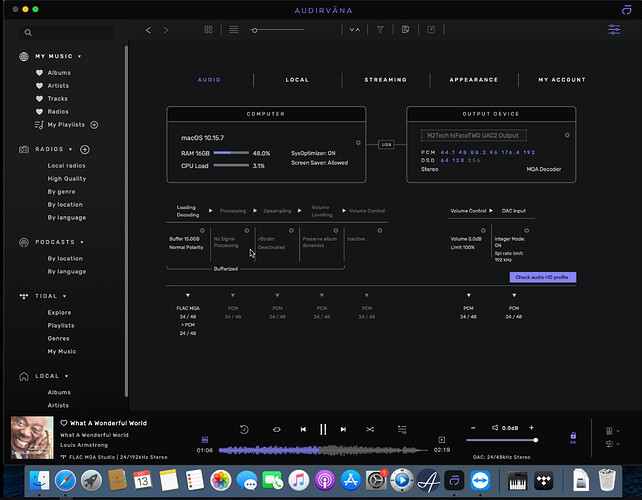
Task: Pause the current track
Action: coord(323,429)
